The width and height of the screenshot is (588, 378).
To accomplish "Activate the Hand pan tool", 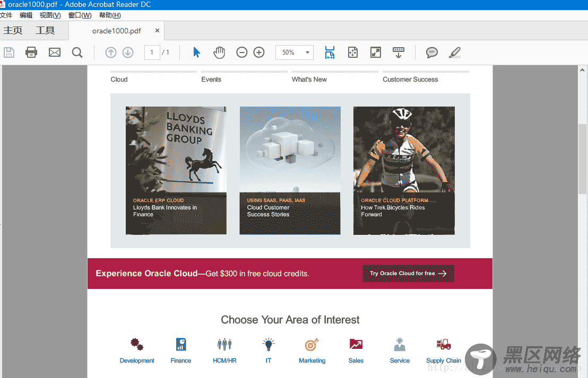I will pyautogui.click(x=219, y=52).
